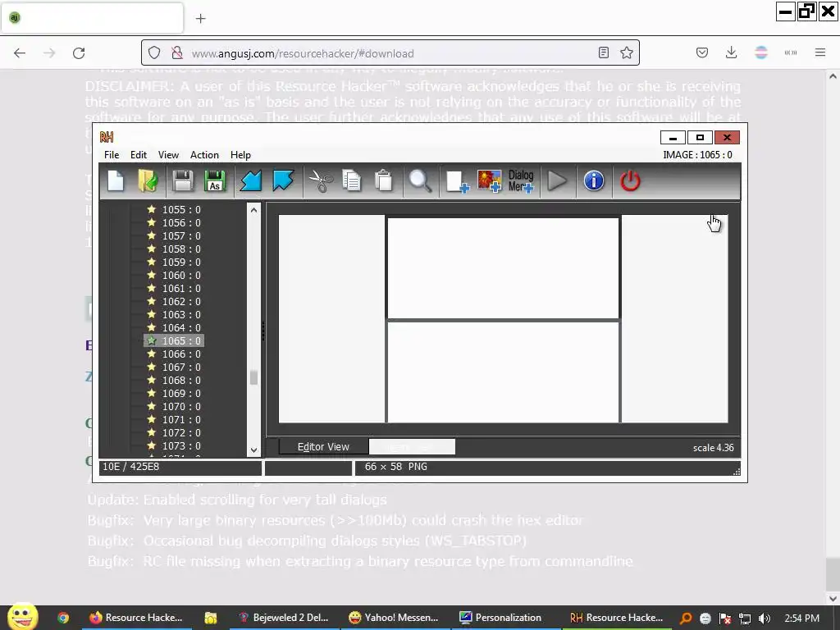Click the 66 × 58 PNG status text
Screen dimensions: 840x630
pyautogui.click(x=396, y=467)
